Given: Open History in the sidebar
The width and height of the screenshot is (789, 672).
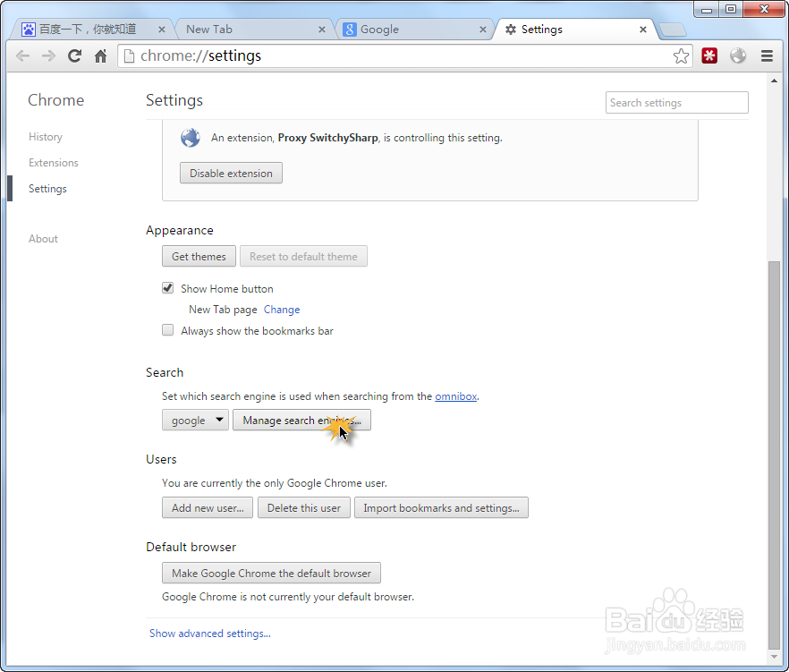Looking at the screenshot, I should coord(46,137).
